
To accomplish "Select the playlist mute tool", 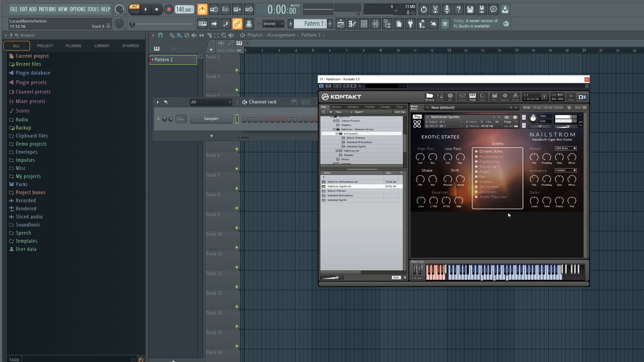I will coord(194,35).
